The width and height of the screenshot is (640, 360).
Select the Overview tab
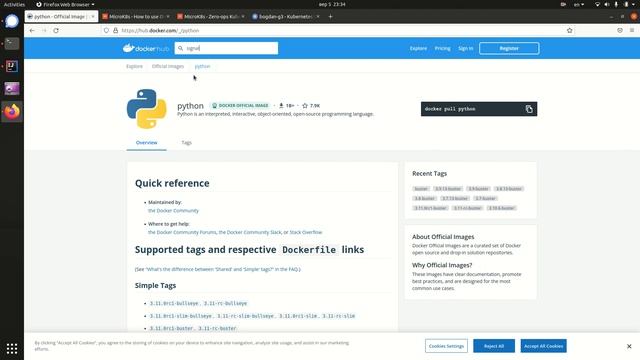[147, 142]
